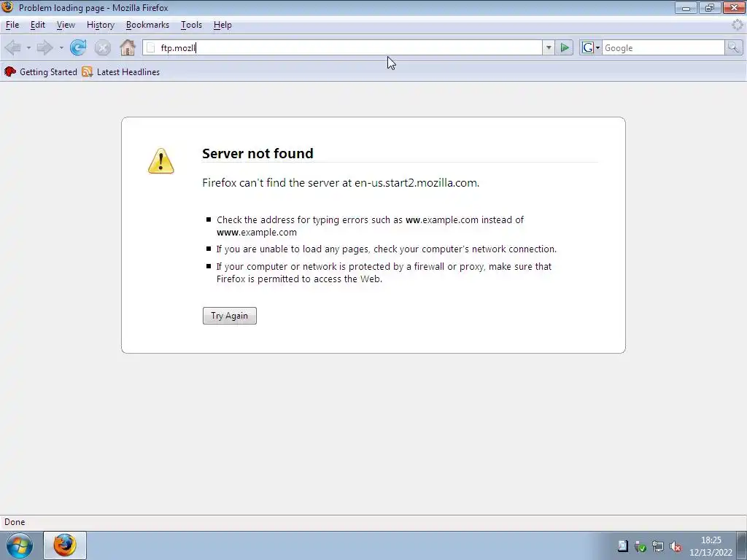Click the Back navigation arrow
Screen dimensions: 747x560
[13, 47]
